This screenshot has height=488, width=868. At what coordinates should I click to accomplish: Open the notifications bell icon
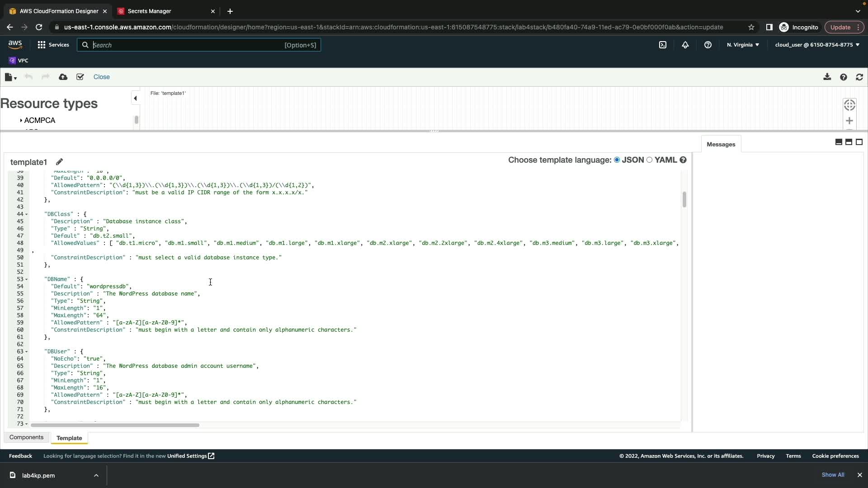pos(685,45)
